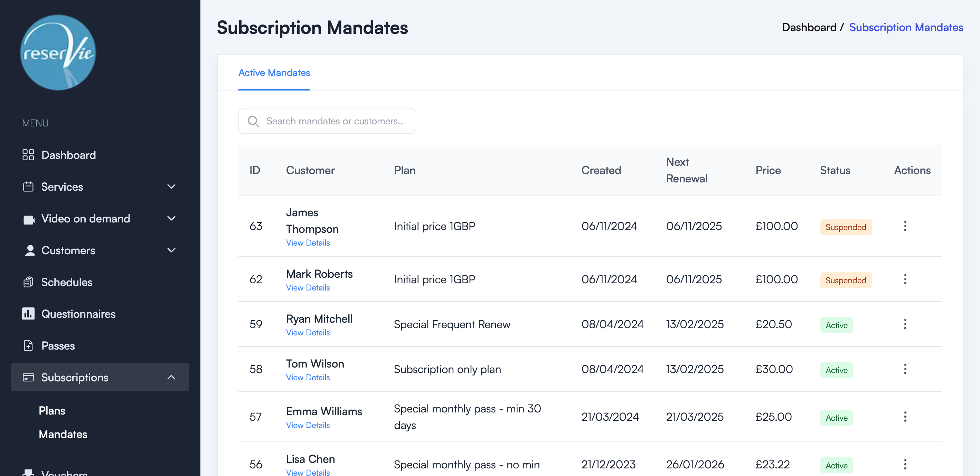This screenshot has width=980, height=476.
Task: Click the Subscriptions card icon in sidebar
Action: click(x=28, y=377)
